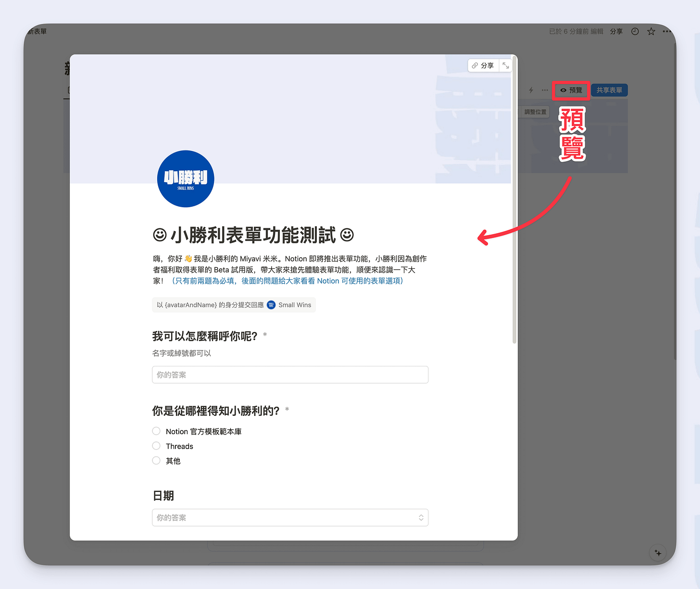This screenshot has width=700, height=589.
Task: Select the Notion 官方模板範本庫 radio option
Action: tap(156, 431)
